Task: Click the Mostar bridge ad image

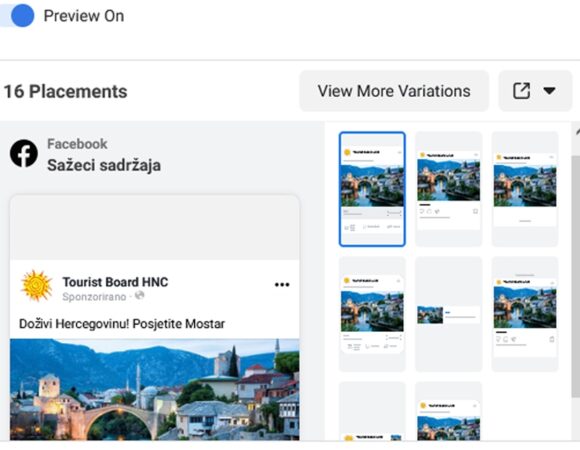Action: pos(155,389)
